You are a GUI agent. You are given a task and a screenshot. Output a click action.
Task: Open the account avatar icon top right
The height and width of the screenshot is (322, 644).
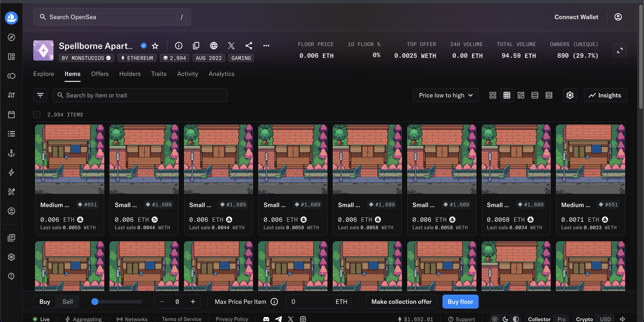click(x=618, y=17)
